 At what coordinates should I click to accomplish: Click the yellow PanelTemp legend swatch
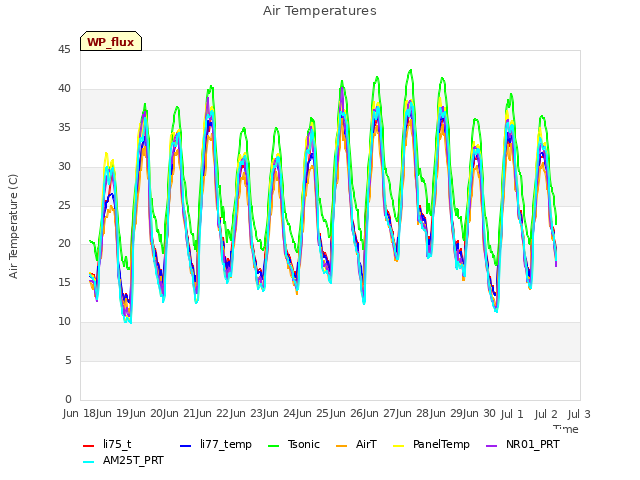(x=398, y=446)
